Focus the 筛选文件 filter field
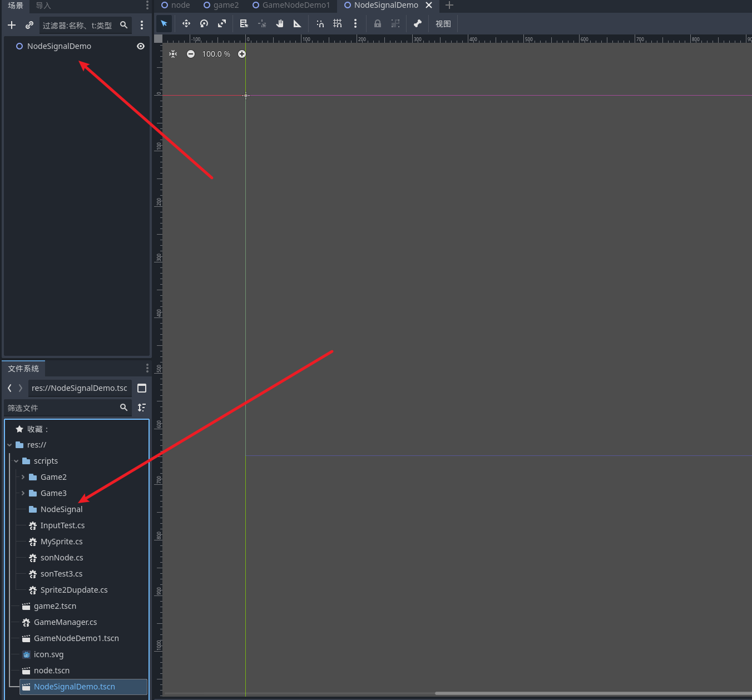 68,408
